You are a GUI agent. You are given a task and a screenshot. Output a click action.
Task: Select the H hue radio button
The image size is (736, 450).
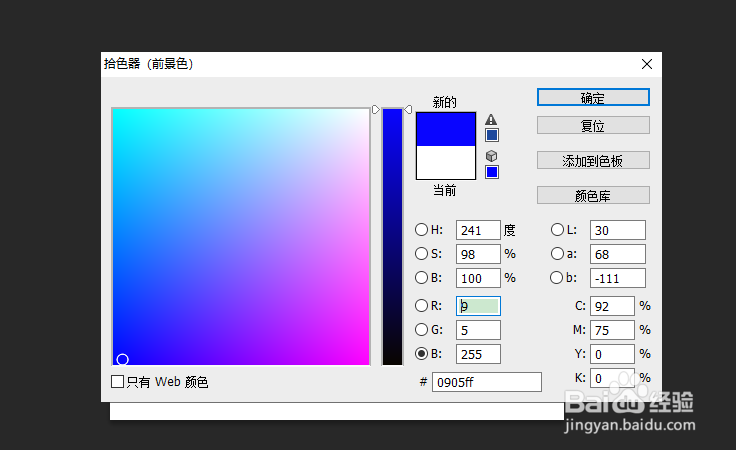click(x=422, y=229)
